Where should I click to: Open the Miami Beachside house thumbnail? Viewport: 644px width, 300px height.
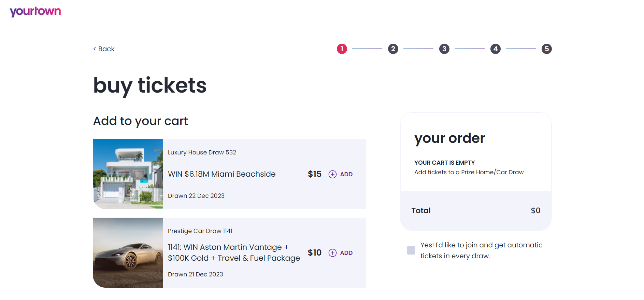tap(128, 174)
